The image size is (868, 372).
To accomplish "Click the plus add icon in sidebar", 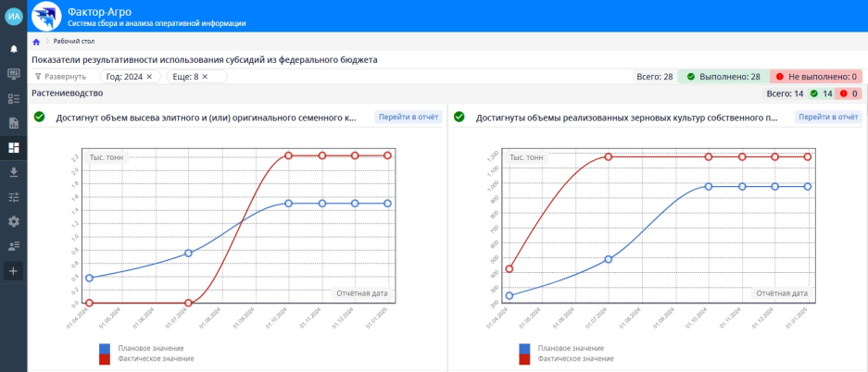I will point(13,271).
